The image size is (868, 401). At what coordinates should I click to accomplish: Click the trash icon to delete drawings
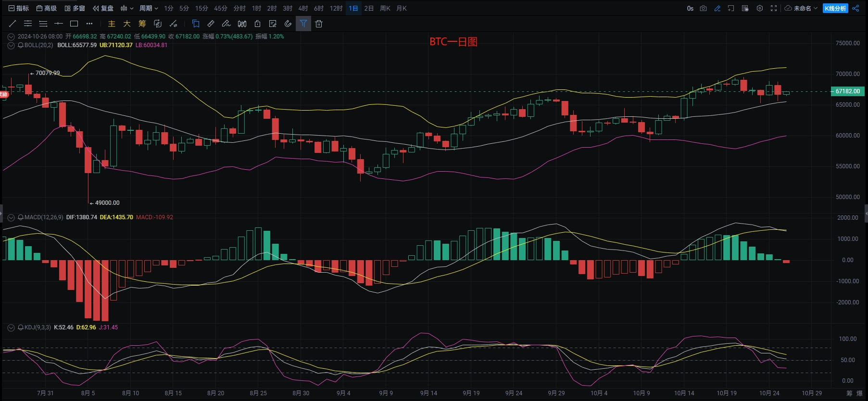pyautogui.click(x=319, y=24)
